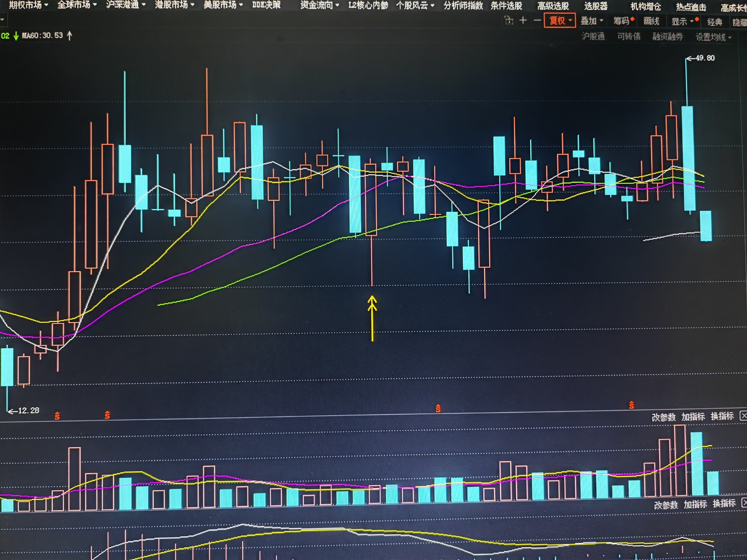Click the red S marker under 12.28 low
Screen dimensions: 747x560
tap(57, 416)
